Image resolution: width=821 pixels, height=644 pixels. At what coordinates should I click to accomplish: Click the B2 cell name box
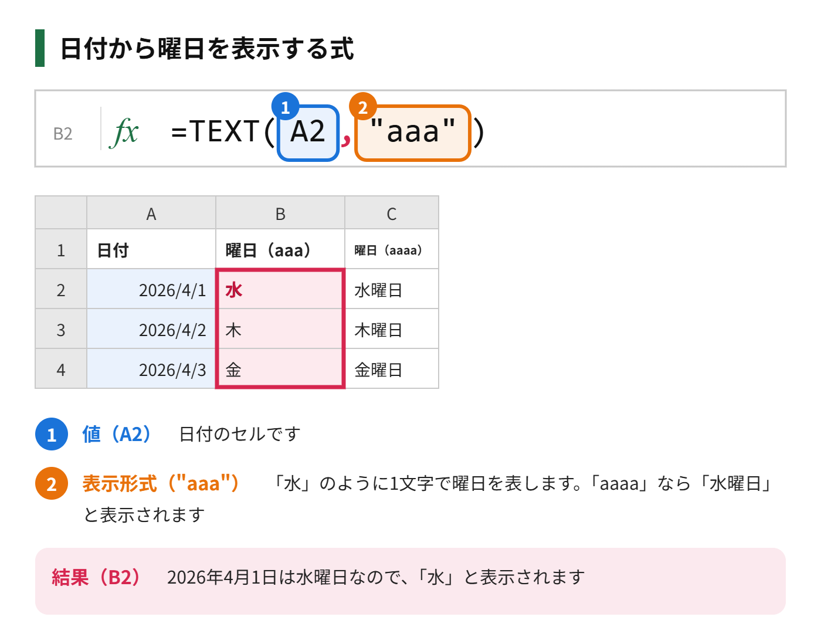click(63, 134)
